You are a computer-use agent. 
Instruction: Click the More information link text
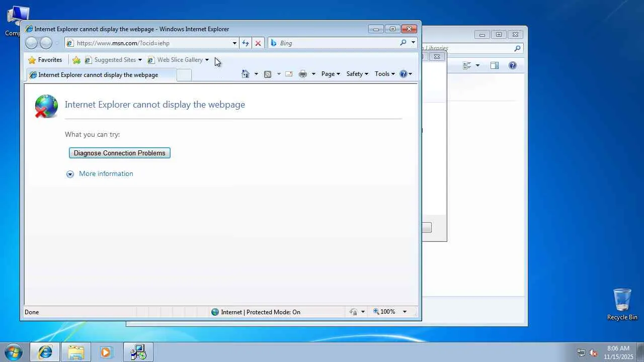click(106, 174)
